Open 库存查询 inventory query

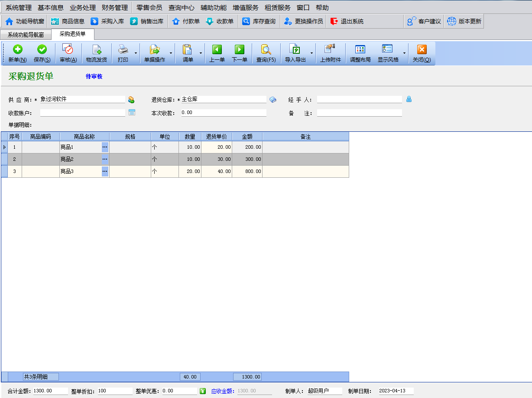pos(259,21)
